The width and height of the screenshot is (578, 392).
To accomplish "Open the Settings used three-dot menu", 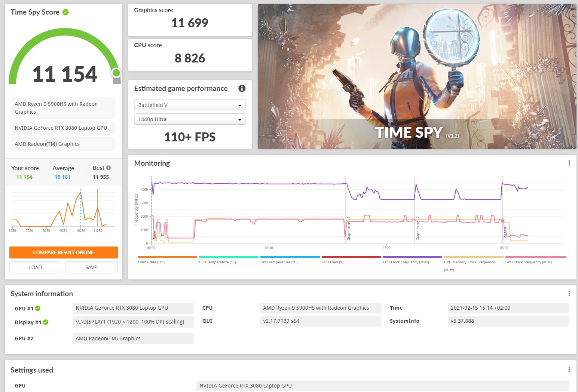I will [569, 370].
